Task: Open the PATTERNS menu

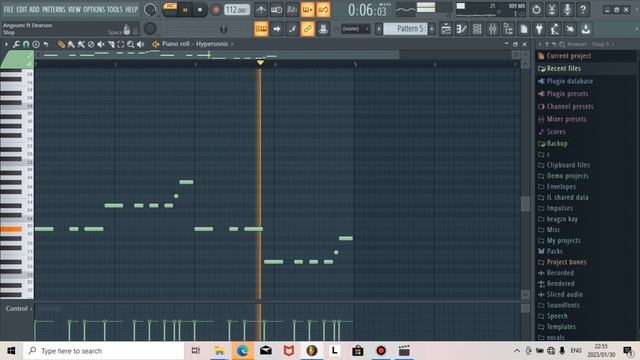Action: (x=53, y=9)
